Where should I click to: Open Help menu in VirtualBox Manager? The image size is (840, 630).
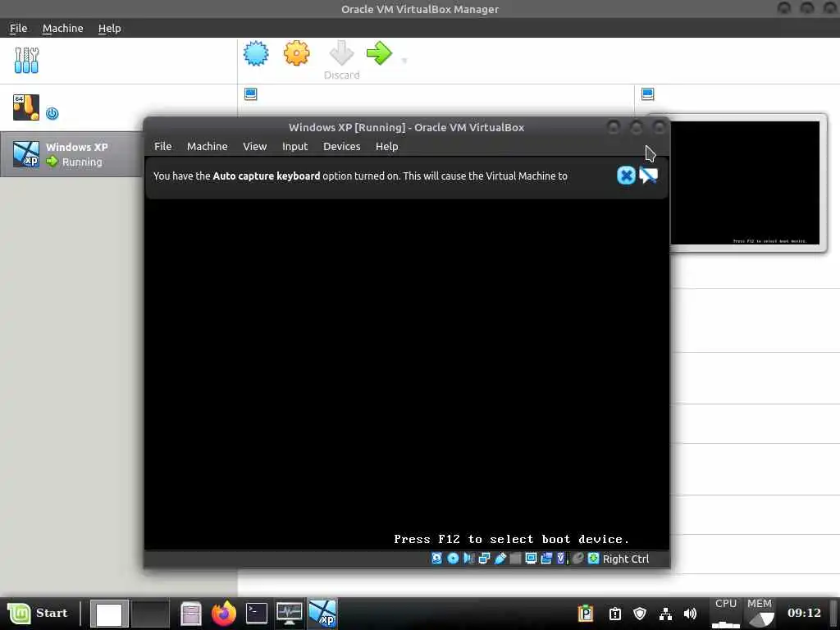tap(109, 29)
